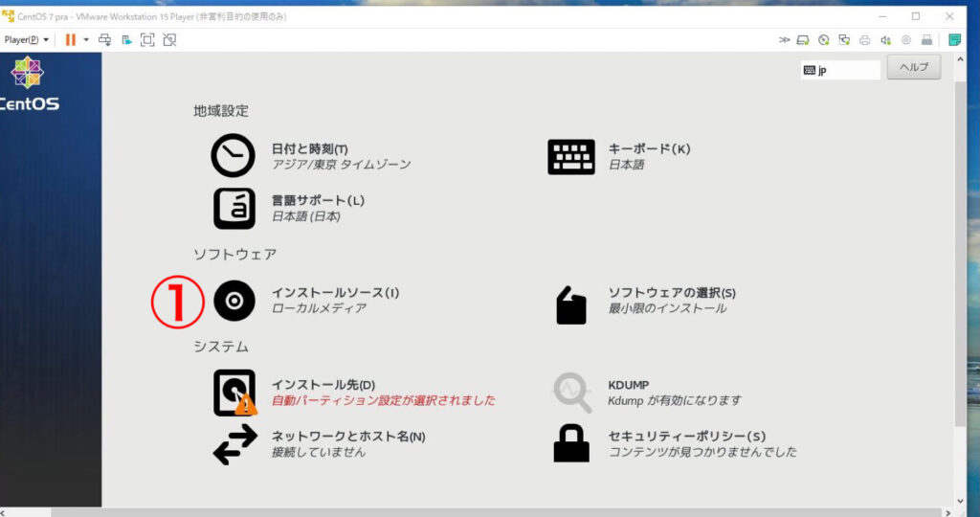
Task: Click the scroll down arrow
Action: click(x=961, y=501)
